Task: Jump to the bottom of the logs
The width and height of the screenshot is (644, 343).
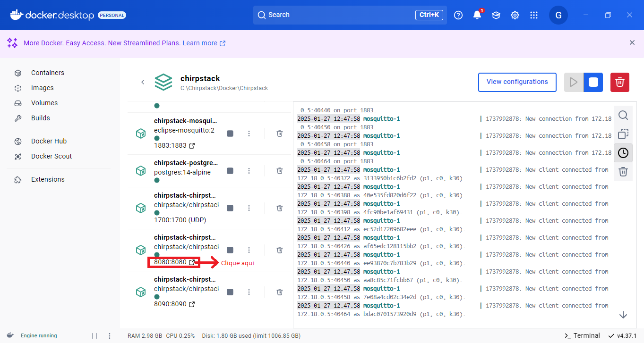Action: click(x=623, y=315)
